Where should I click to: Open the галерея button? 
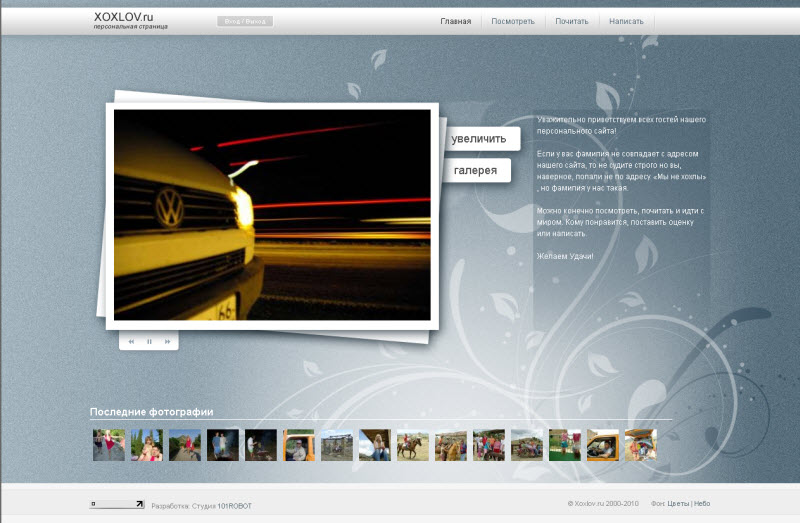pyautogui.click(x=476, y=171)
